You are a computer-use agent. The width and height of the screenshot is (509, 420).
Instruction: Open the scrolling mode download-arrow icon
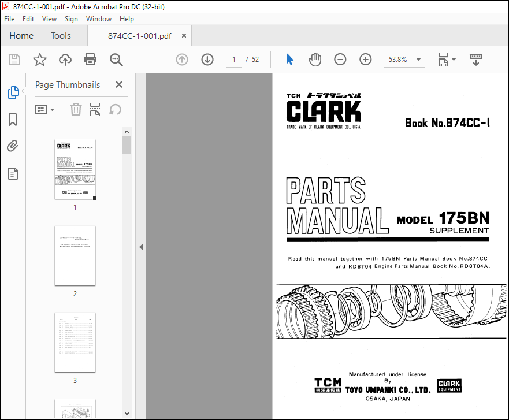coord(476,60)
